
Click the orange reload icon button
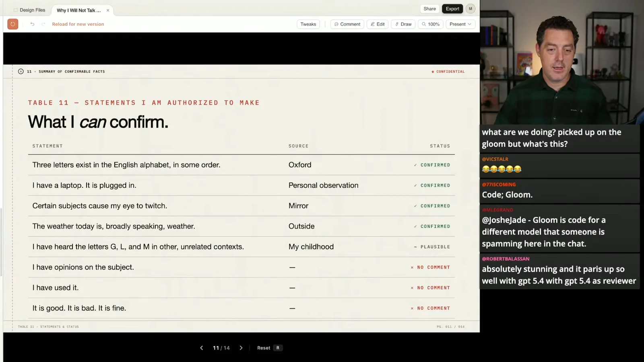[x=13, y=24]
